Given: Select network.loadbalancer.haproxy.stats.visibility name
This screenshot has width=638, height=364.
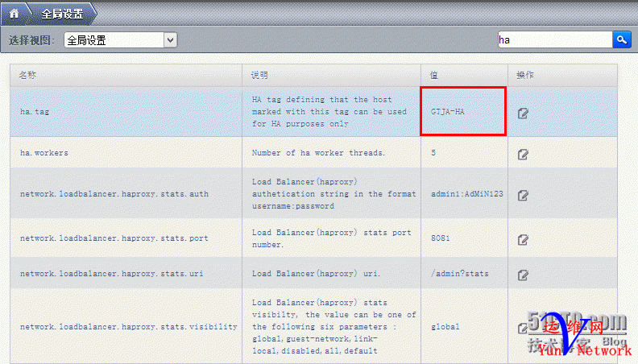Looking at the screenshot, I should tap(129, 327).
